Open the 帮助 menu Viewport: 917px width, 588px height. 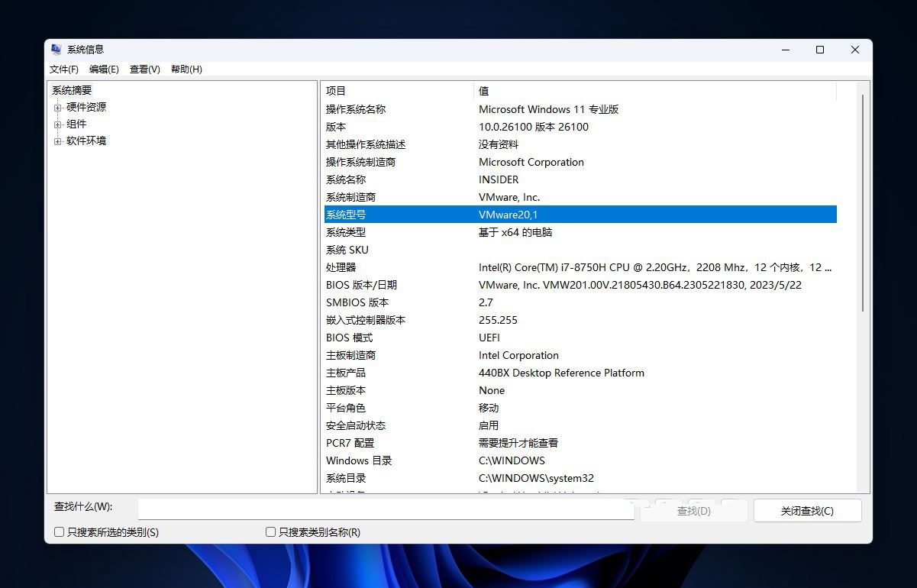[x=186, y=69]
